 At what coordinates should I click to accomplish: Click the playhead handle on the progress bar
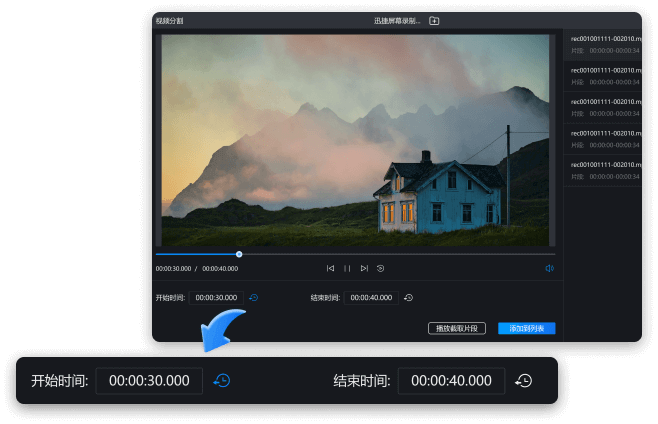click(239, 254)
